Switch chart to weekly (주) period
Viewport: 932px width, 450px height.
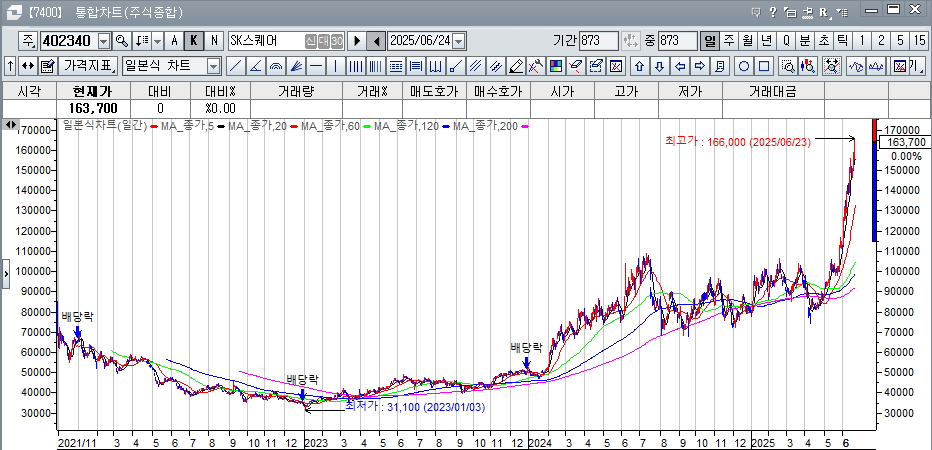click(728, 41)
